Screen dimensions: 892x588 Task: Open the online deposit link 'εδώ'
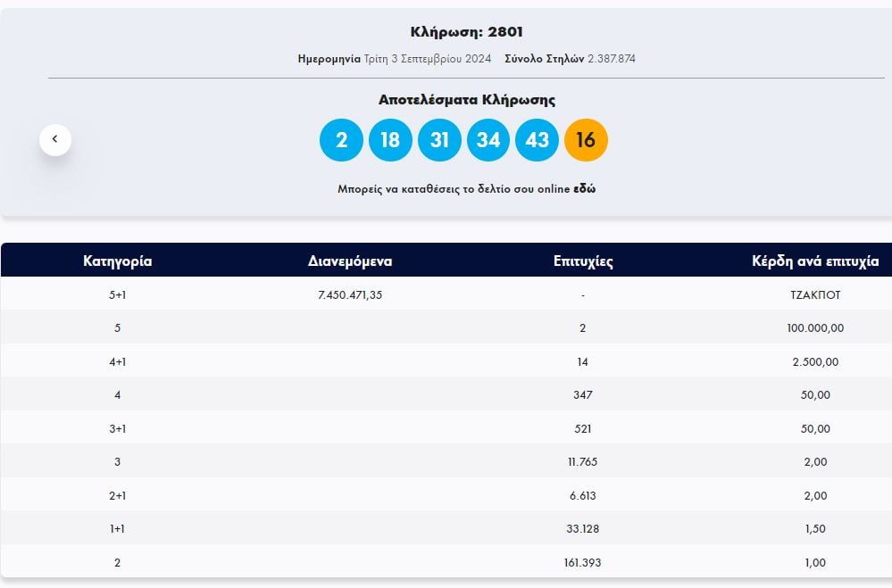(x=584, y=189)
